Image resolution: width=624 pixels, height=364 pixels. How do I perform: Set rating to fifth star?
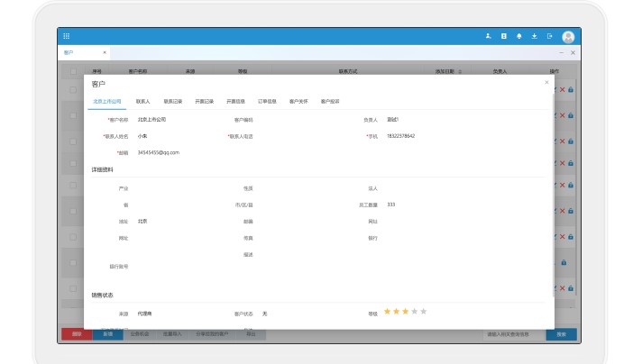(424, 312)
